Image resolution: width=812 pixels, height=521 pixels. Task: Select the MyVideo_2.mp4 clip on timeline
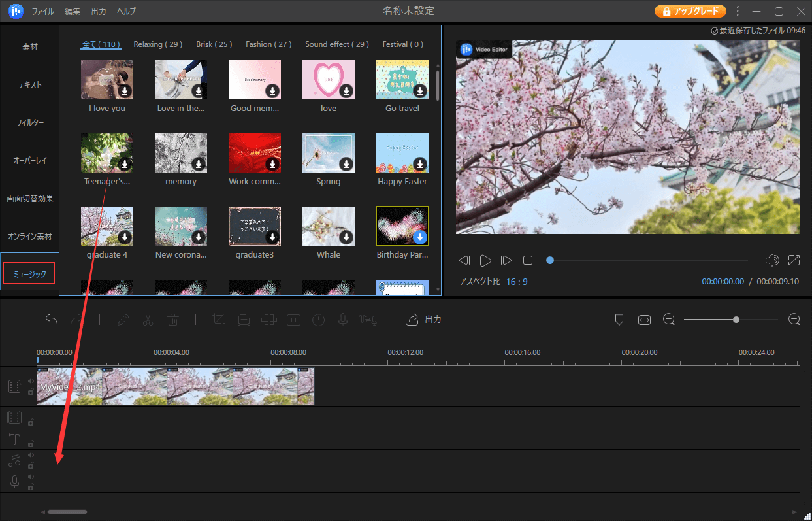pyautogui.click(x=176, y=386)
